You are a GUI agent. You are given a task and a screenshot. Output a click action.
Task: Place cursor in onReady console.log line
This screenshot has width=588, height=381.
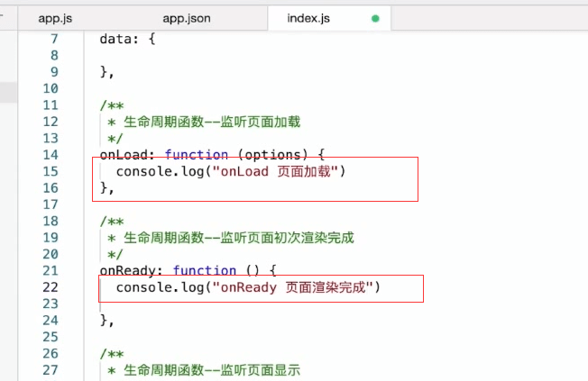(248, 287)
